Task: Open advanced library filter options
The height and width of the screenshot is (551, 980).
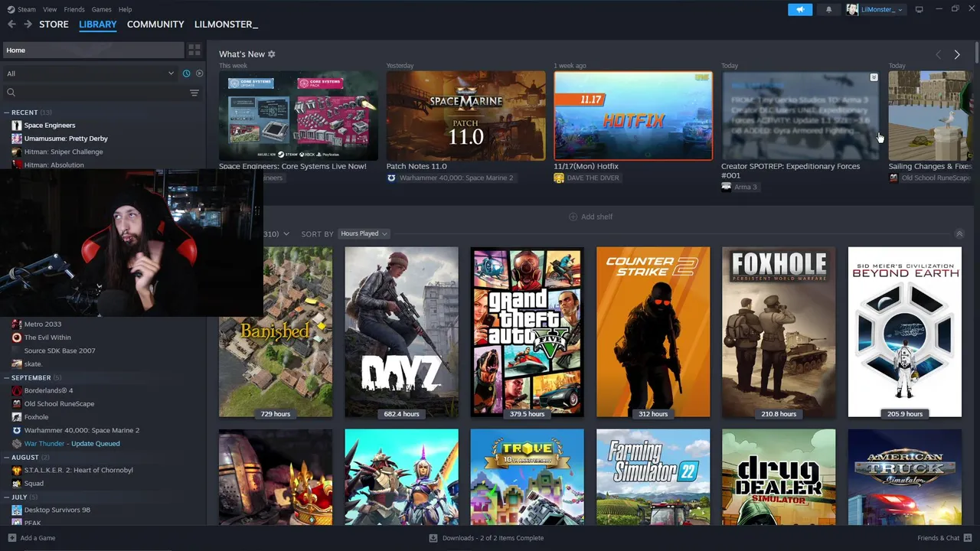Action: click(194, 93)
